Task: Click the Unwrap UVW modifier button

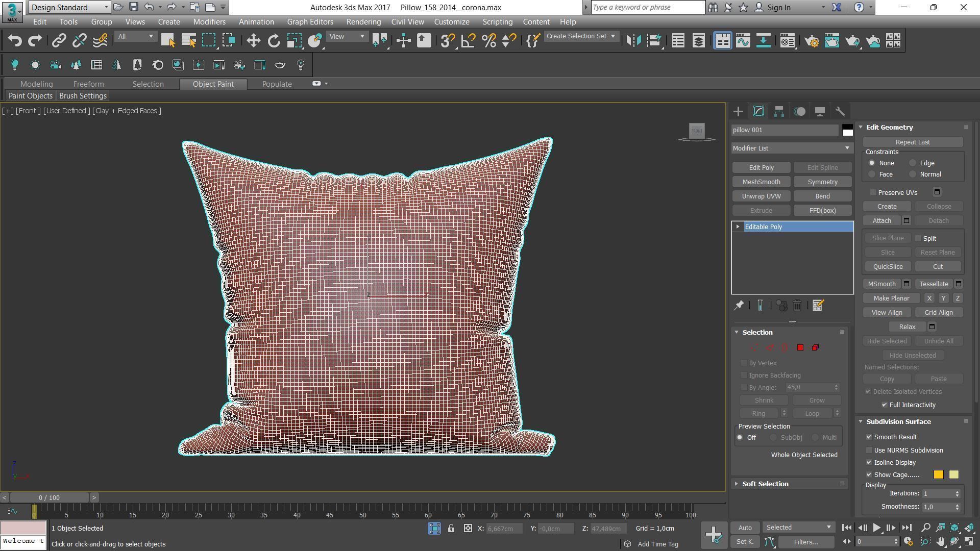Action: coord(761,196)
